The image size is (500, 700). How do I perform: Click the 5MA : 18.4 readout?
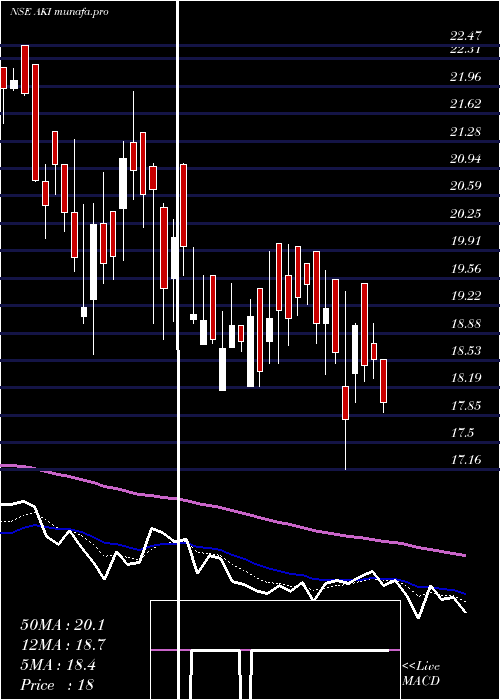point(58,665)
